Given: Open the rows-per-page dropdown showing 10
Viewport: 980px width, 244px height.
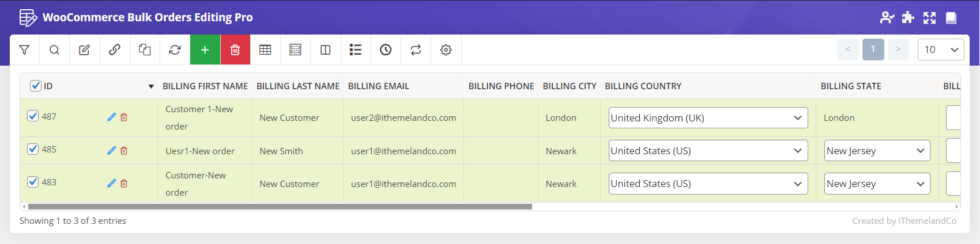Looking at the screenshot, I should click(x=940, y=49).
